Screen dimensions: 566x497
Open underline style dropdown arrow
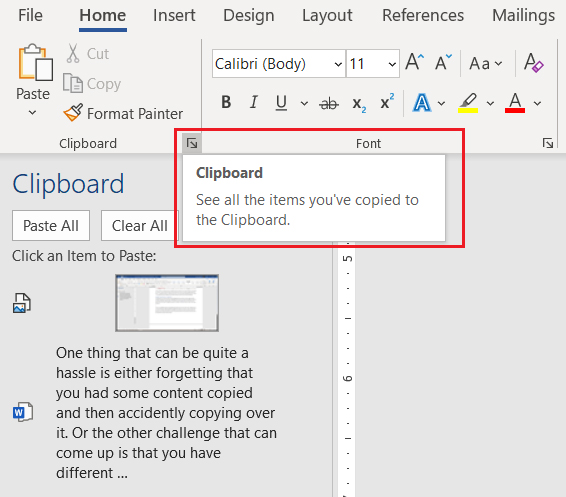coord(304,104)
